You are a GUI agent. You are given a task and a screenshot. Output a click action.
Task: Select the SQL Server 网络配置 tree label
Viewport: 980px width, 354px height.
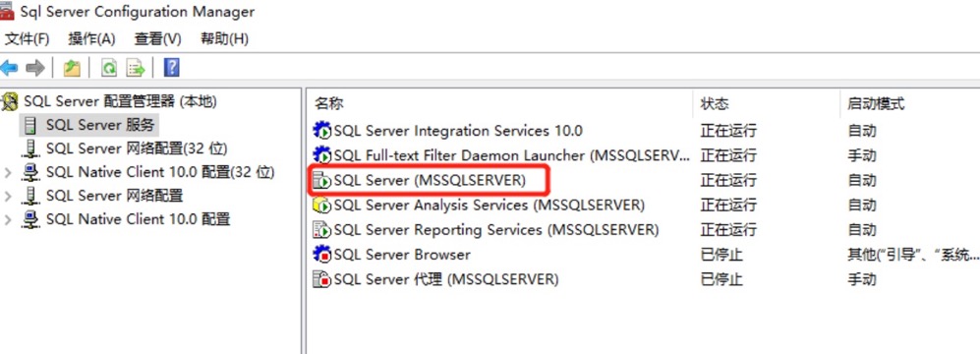114,196
